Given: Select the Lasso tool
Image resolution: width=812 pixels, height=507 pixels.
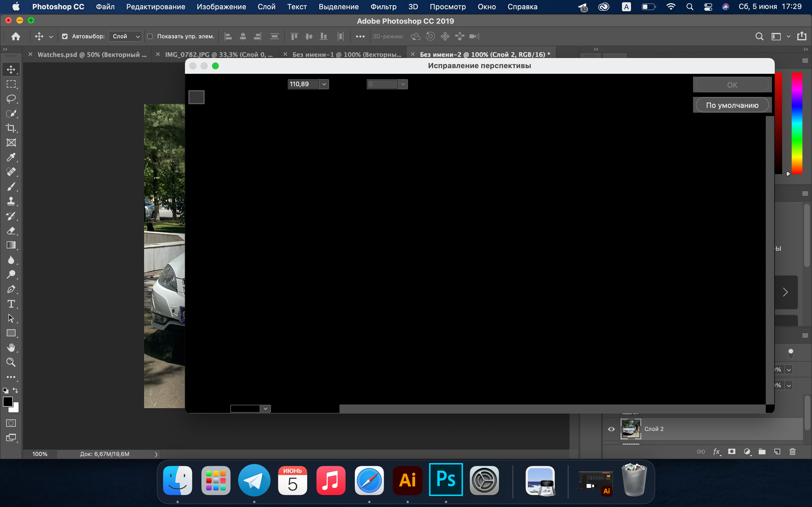Looking at the screenshot, I should (x=11, y=99).
